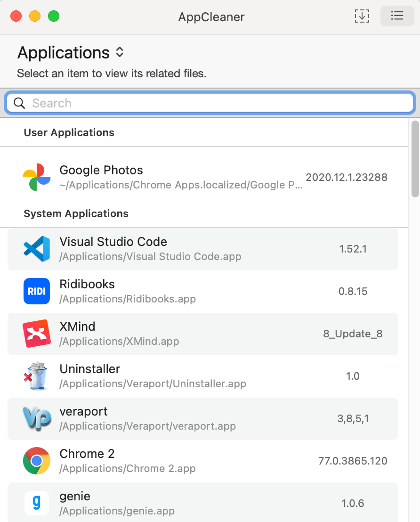Click version 3,8,5,1

pyautogui.click(x=353, y=418)
